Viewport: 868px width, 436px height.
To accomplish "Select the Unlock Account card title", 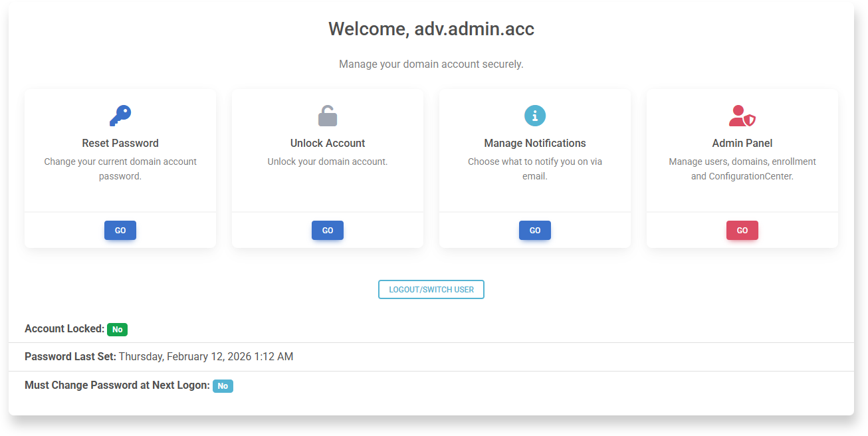I will click(x=328, y=143).
